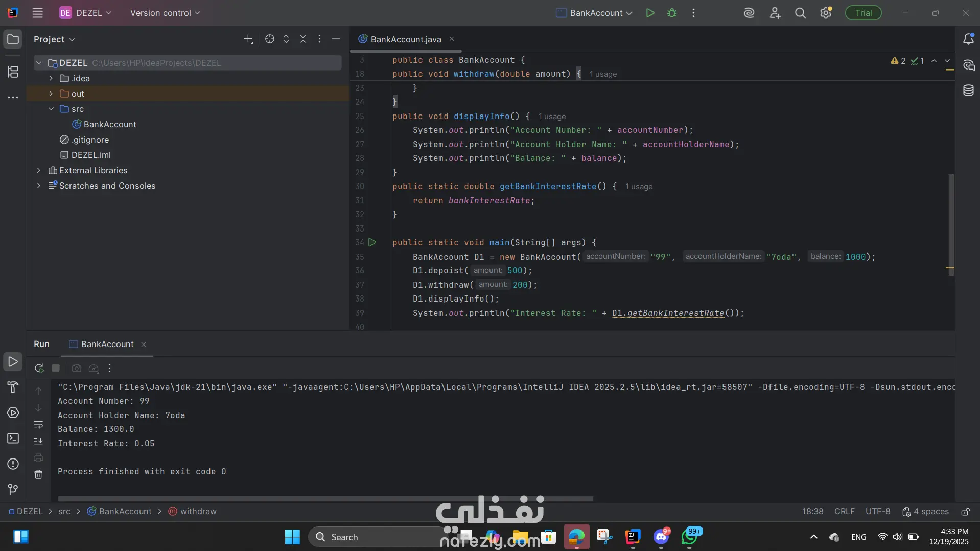Expand Scratches and Consoles node

click(39, 186)
